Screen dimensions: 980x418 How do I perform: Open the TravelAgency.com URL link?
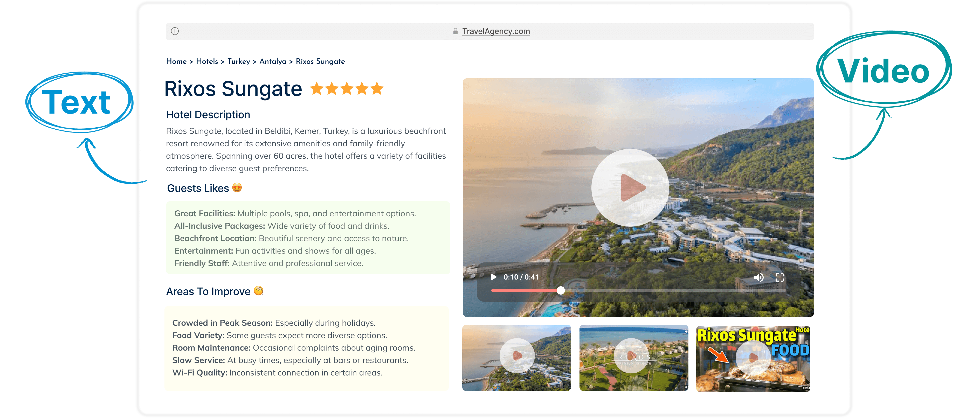click(496, 31)
